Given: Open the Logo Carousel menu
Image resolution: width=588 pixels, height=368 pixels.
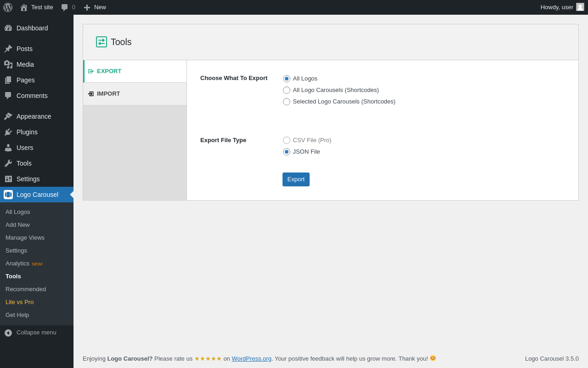Looking at the screenshot, I should (x=37, y=195).
